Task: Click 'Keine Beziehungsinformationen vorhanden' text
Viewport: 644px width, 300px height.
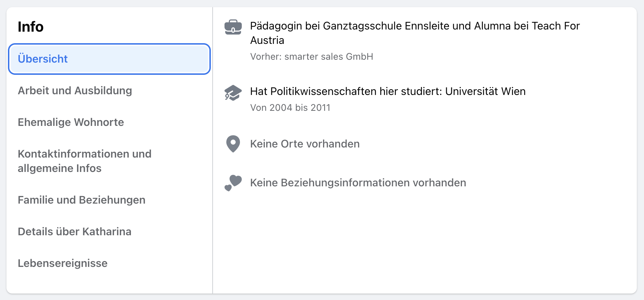Action: coord(358,183)
